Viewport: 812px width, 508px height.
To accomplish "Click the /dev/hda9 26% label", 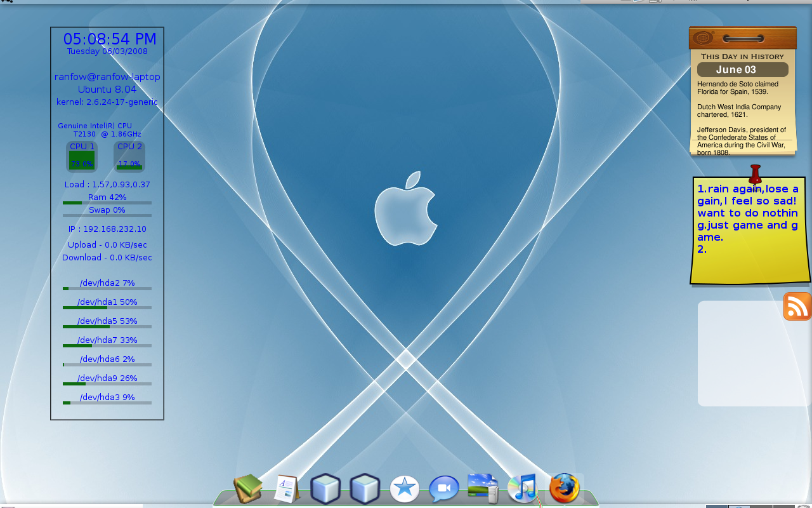I will [x=107, y=378].
